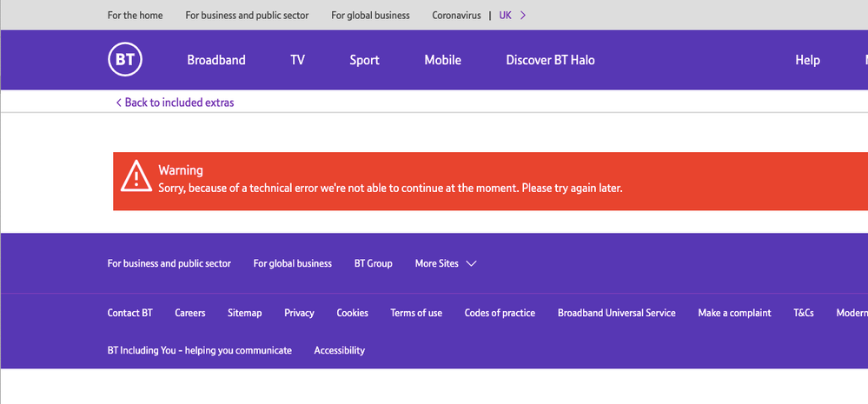Viewport: 868px width, 404px height.
Task: Open the UK region selector
Action: click(512, 15)
